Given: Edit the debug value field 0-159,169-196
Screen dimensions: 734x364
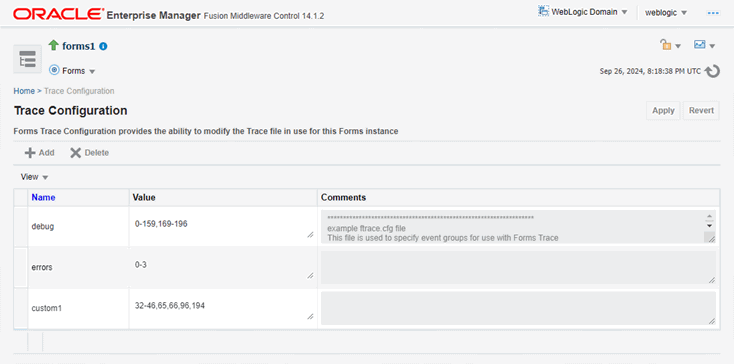Looking at the screenshot, I should [x=223, y=227].
